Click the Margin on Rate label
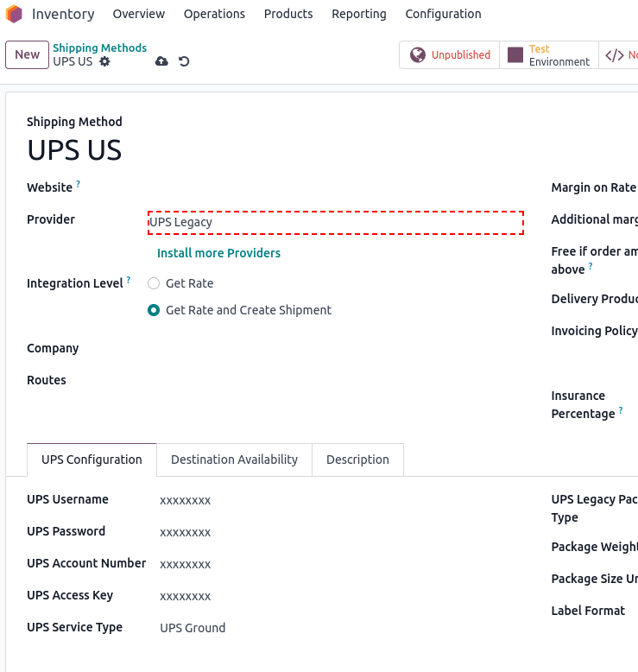This screenshot has height=672, width=638. 594,187
